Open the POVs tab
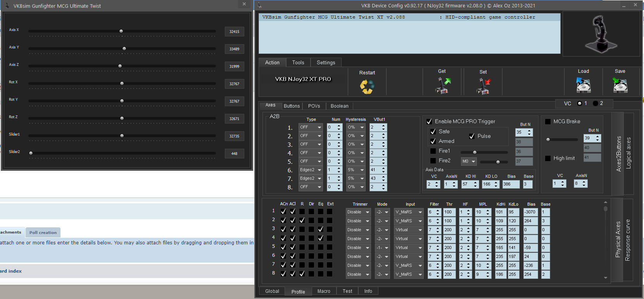Image resolution: width=644 pixels, height=299 pixels. (x=314, y=106)
